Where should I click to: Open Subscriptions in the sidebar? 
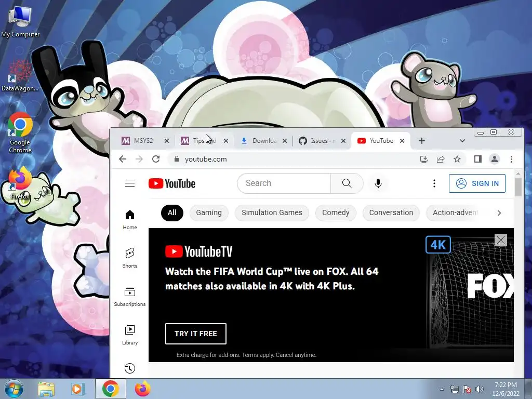click(129, 297)
